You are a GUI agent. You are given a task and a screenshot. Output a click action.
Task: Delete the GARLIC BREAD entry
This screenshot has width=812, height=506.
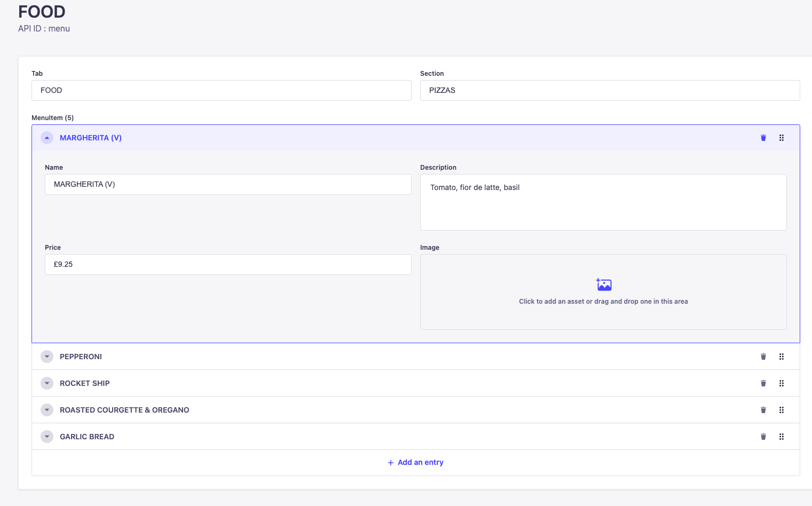763,437
